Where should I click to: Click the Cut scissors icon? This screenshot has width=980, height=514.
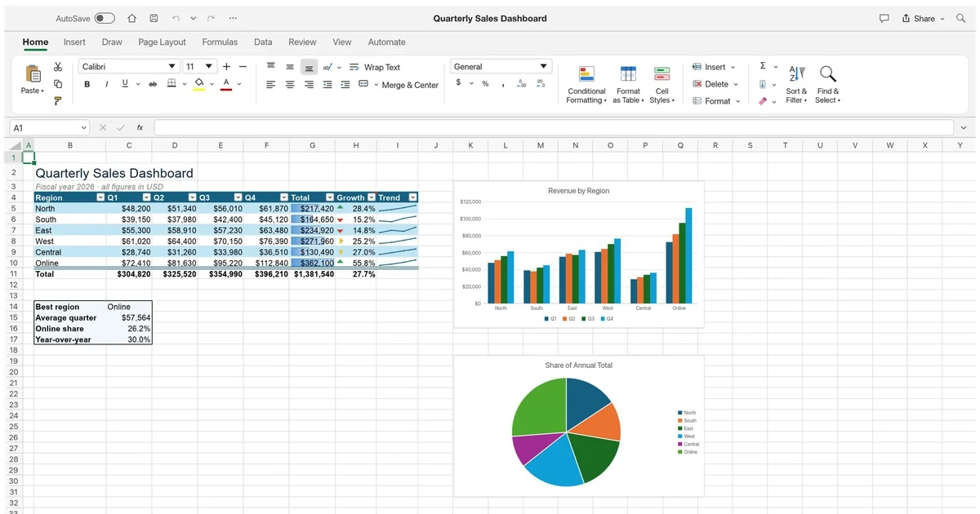(x=58, y=67)
